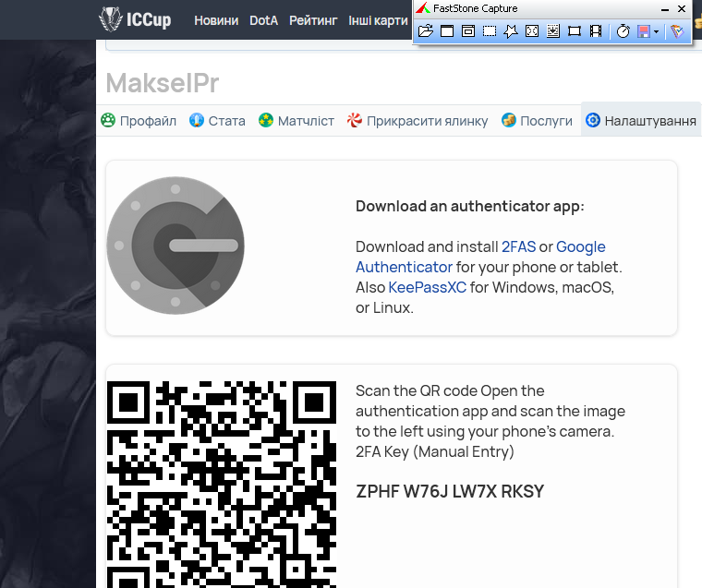This screenshot has width=702, height=588.
Task: Click the 'Download an authenticator app:' heading
Action: pos(470,206)
